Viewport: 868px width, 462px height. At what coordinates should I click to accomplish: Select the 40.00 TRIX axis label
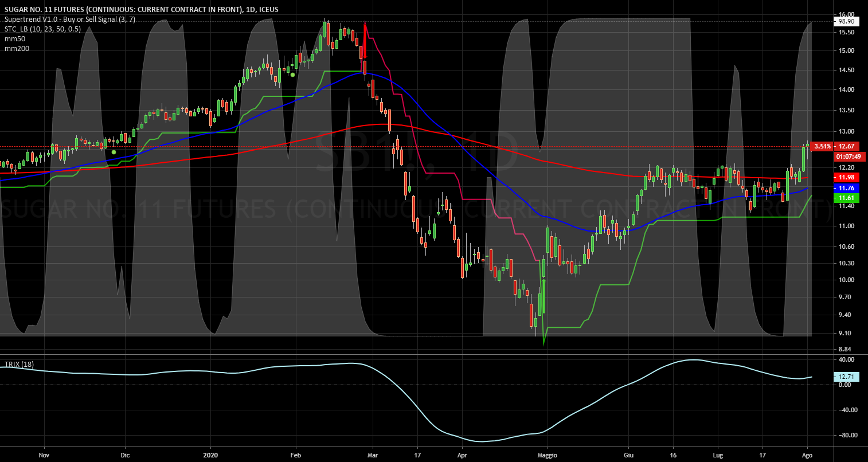tap(847, 359)
